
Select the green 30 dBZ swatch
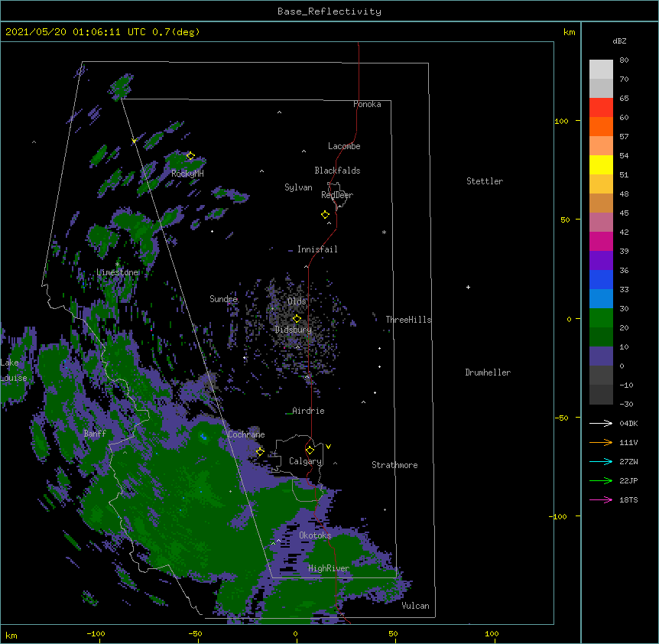[x=601, y=318]
